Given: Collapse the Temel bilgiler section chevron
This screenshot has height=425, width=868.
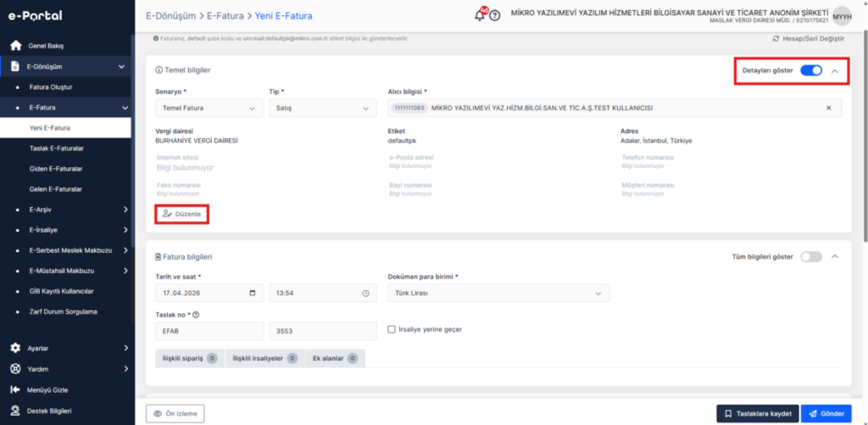Looking at the screenshot, I should point(835,71).
